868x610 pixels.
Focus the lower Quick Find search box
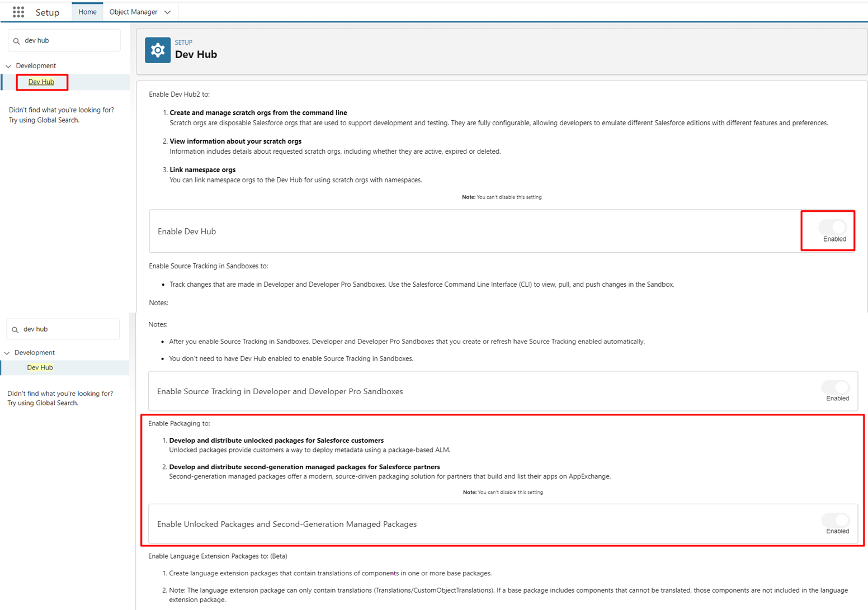(68, 329)
